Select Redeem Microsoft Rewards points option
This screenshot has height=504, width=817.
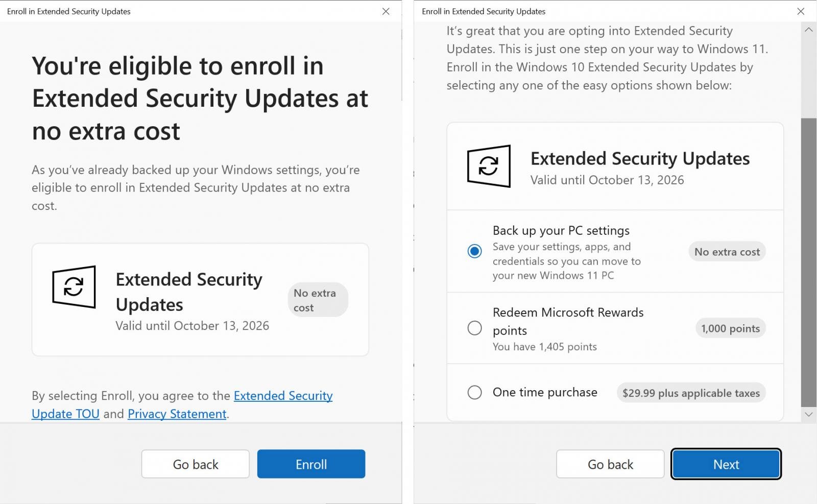click(x=475, y=328)
